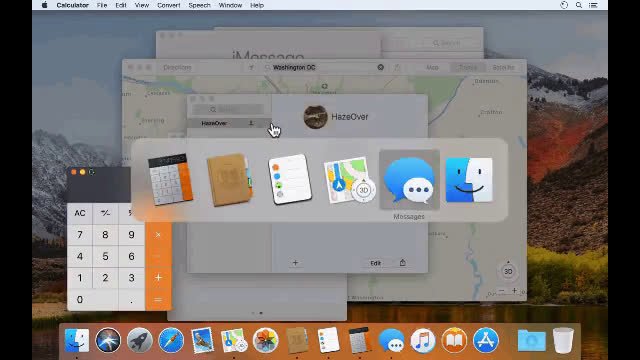Click the multiply key in Calculator
The width and height of the screenshot is (640, 360).
pos(158,235)
